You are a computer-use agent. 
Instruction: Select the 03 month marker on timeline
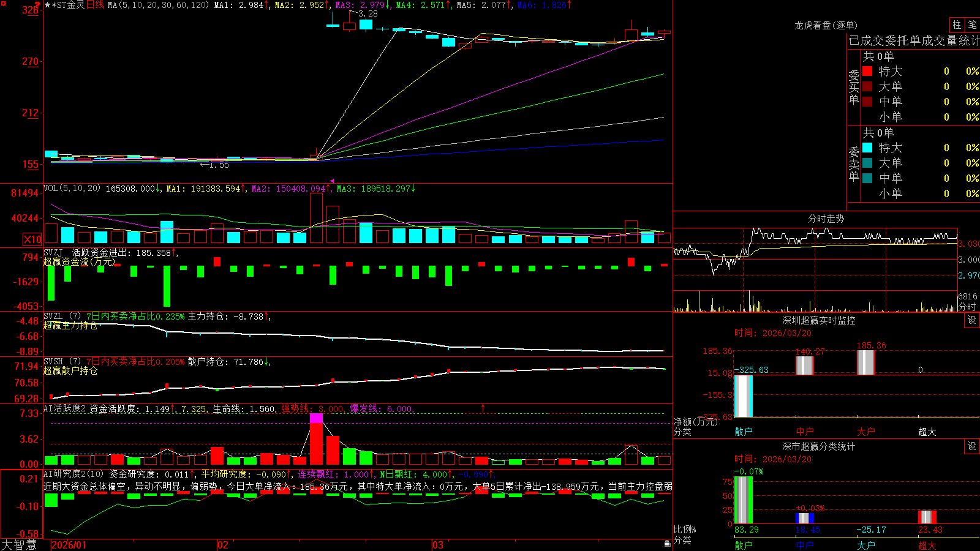coord(438,545)
